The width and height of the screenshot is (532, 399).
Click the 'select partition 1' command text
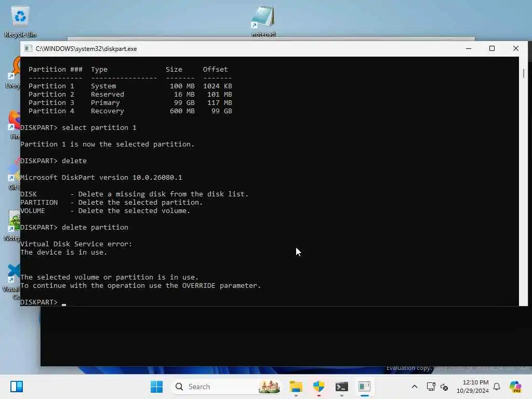99,128
